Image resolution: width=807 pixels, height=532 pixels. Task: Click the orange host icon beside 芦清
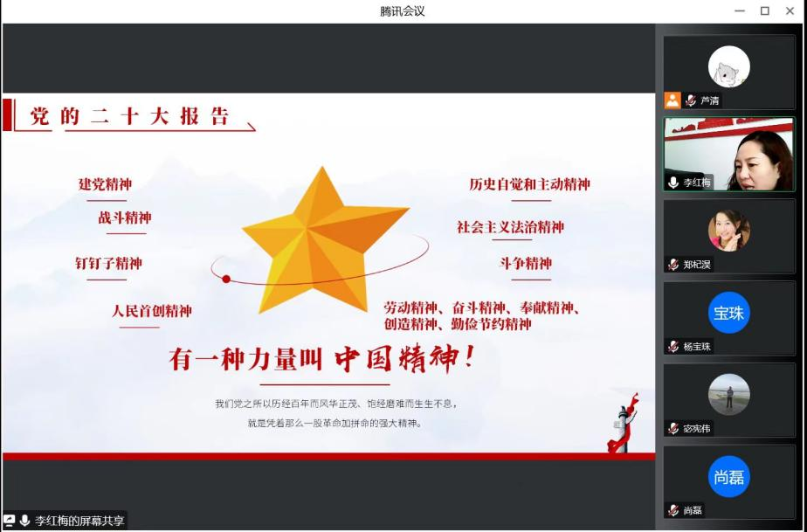[672, 100]
